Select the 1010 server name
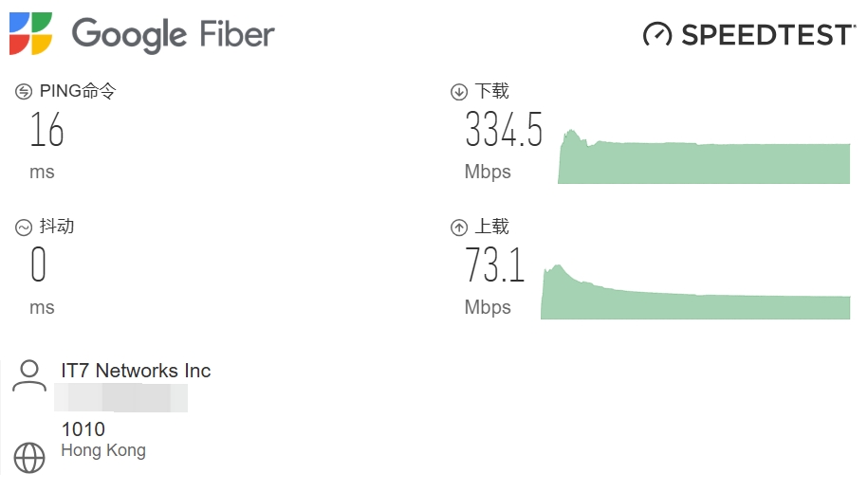The image size is (868, 492). click(83, 429)
